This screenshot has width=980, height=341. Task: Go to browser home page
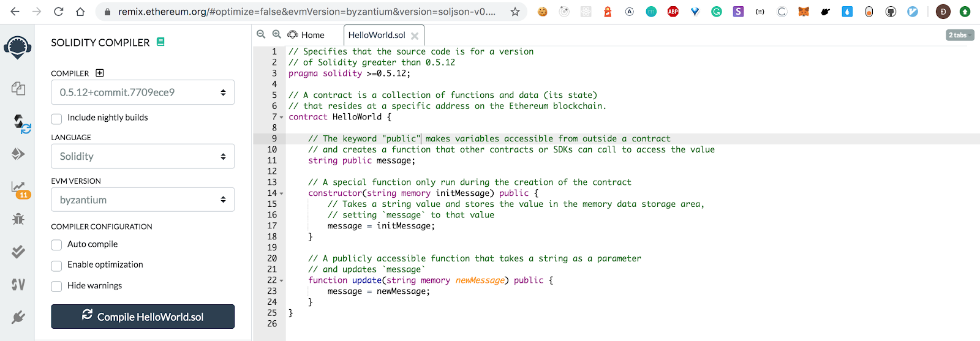pos(80,12)
